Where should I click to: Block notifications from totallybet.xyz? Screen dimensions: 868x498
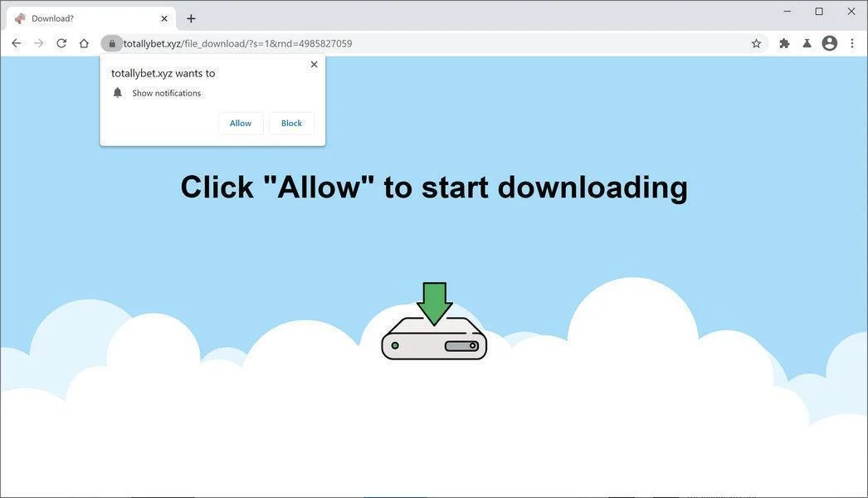(291, 123)
